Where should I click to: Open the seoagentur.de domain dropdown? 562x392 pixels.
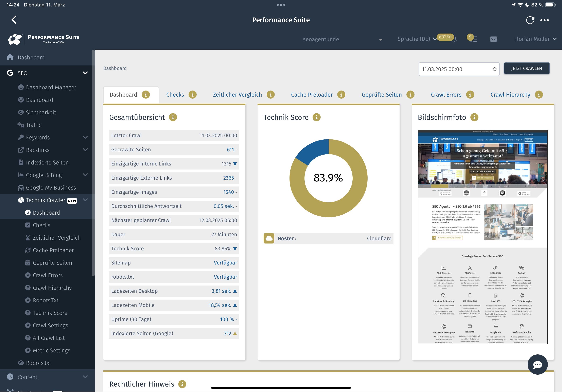click(x=343, y=39)
